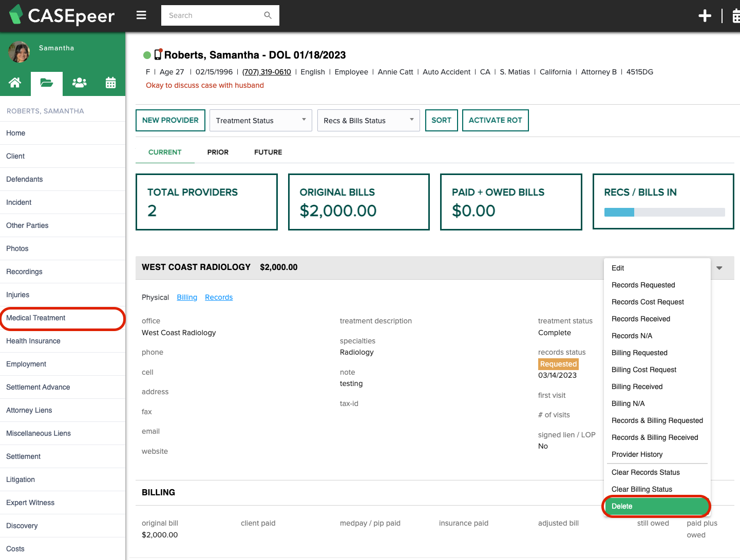The height and width of the screenshot is (560, 740).
Task: Open Defendants section in sidebar
Action: coord(63,179)
